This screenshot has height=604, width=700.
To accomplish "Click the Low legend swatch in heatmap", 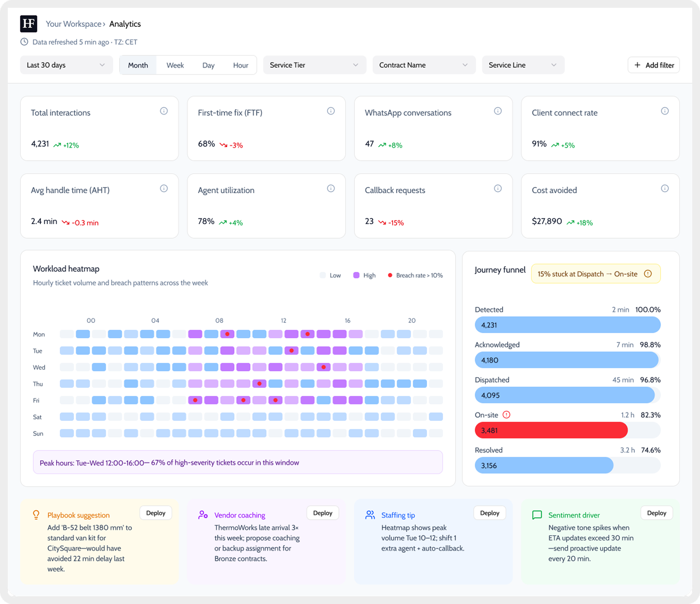I will click(x=323, y=275).
